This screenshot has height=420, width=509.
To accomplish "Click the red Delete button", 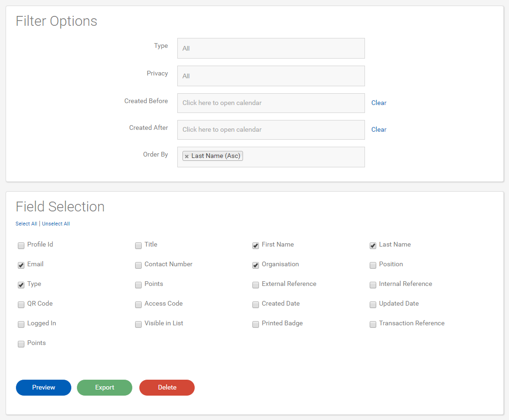I will point(167,388).
